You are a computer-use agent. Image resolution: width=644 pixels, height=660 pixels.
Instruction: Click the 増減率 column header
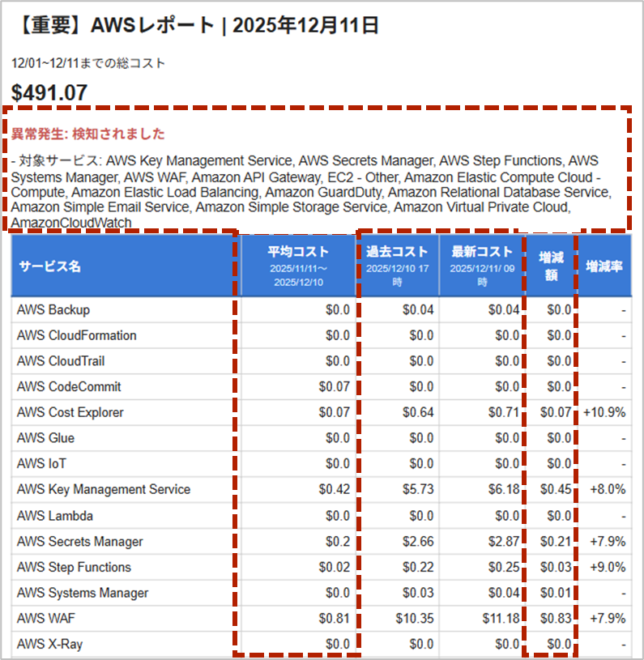(x=603, y=266)
